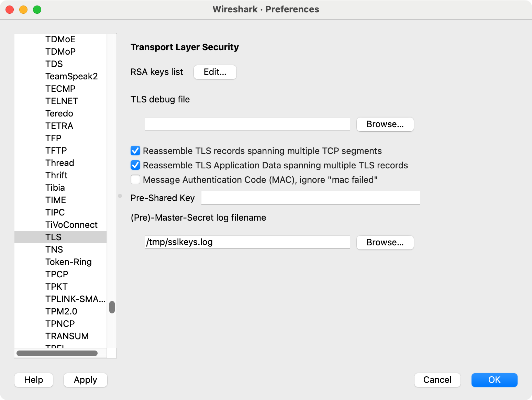
Task: Choose TFTP from the protocol list
Action: click(x=56, y=151)
